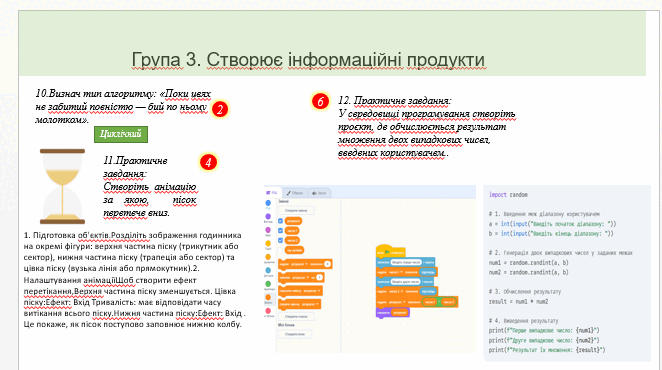Click the red circle numbered 6
Viewport: 662px width, 370px height.
(x=320, y=101)
